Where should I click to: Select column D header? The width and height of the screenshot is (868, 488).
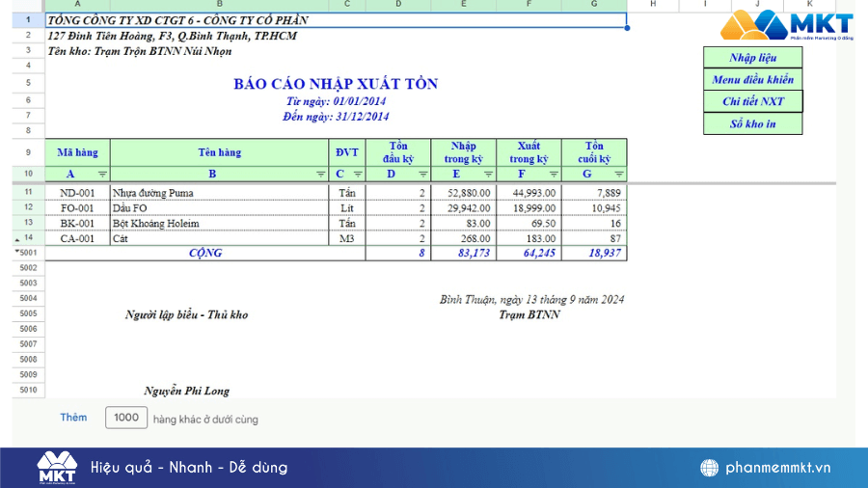click(x=398, y=5)
